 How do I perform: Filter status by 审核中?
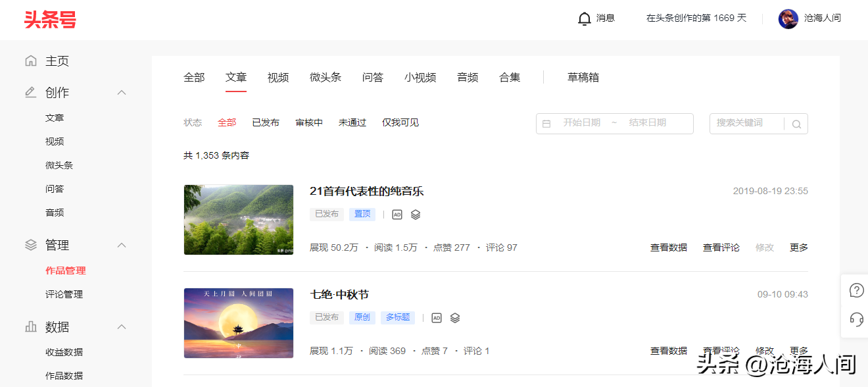pyautogui.click(x=309, y=123)
